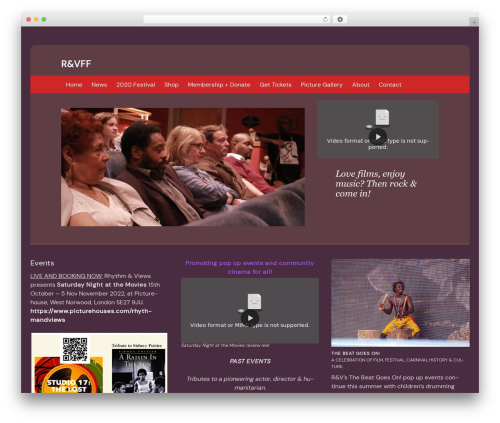Open the News menu item
This screenshot has width=500, height=423.
[99, 85]
